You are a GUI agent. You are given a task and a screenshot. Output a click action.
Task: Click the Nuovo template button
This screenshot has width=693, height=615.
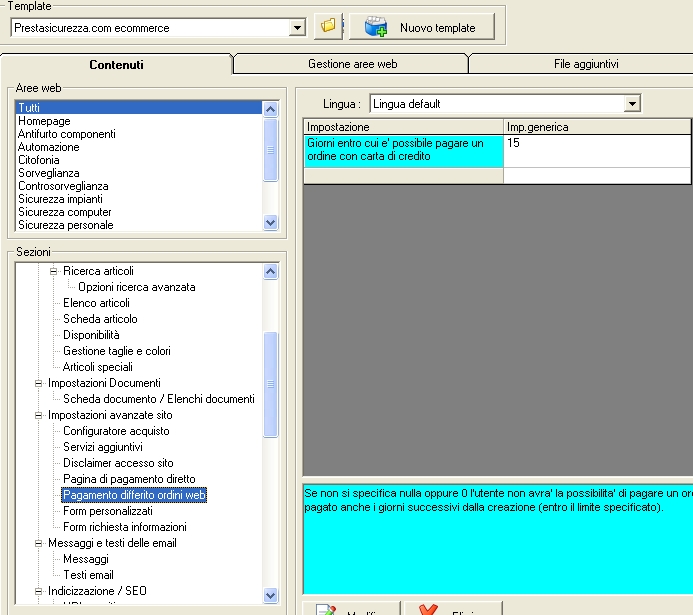tap(421, 27)
